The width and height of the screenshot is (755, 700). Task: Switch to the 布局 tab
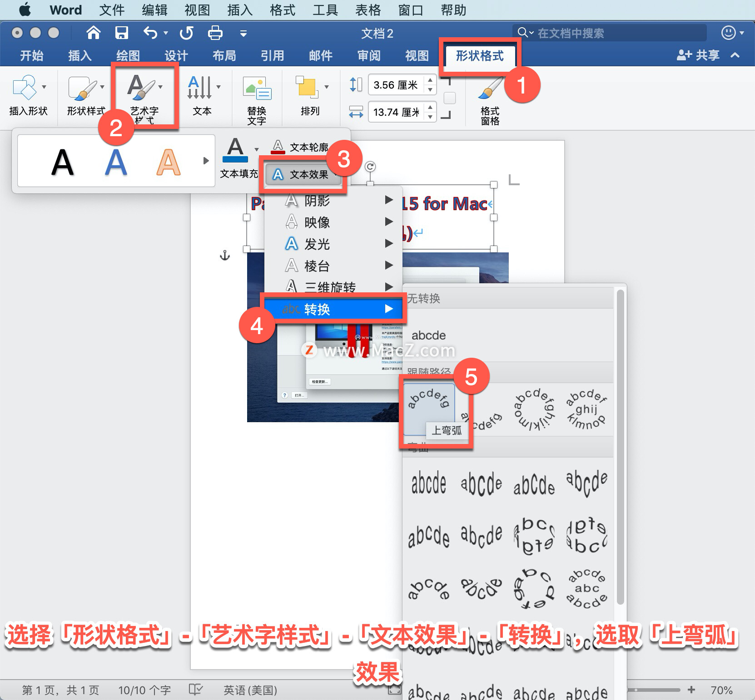tap(224, 55)
